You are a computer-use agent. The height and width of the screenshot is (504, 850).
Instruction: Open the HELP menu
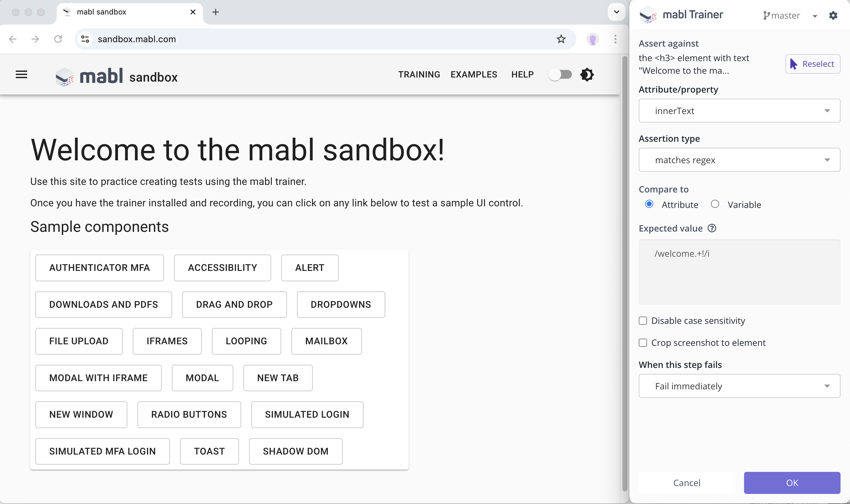click(522, 74)
